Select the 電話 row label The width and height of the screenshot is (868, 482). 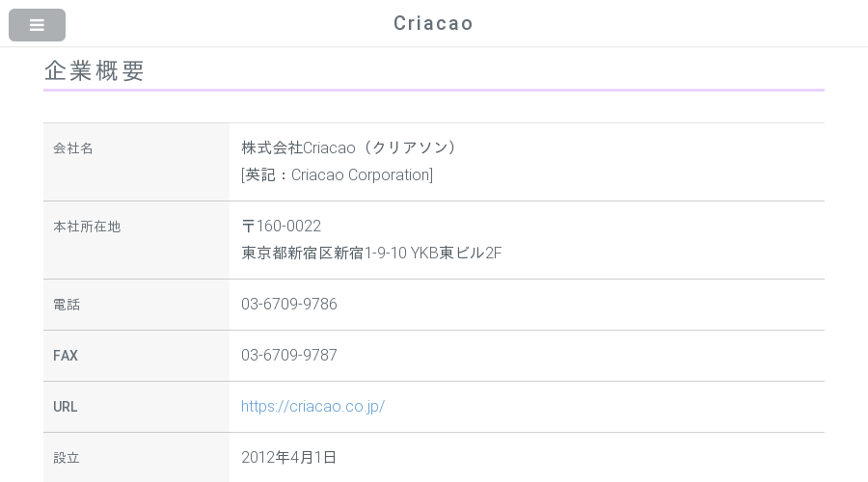click(67, 305)
